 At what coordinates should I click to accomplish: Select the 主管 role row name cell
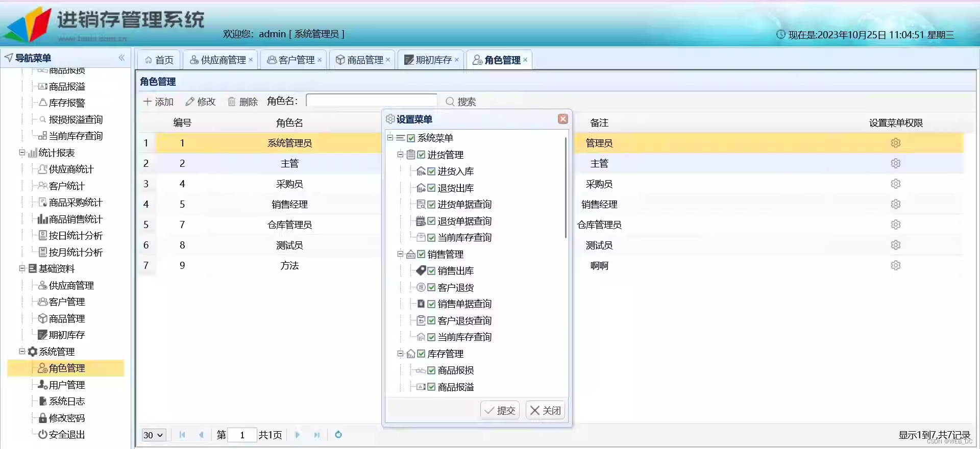(289, 163)
